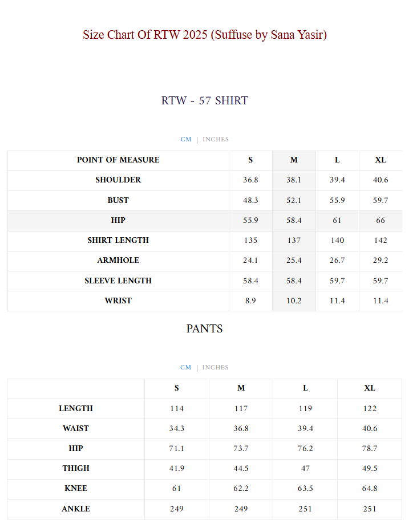Click the PANTS section heading
This screenshot has height=532, width=409.
(x=204, y=329)
